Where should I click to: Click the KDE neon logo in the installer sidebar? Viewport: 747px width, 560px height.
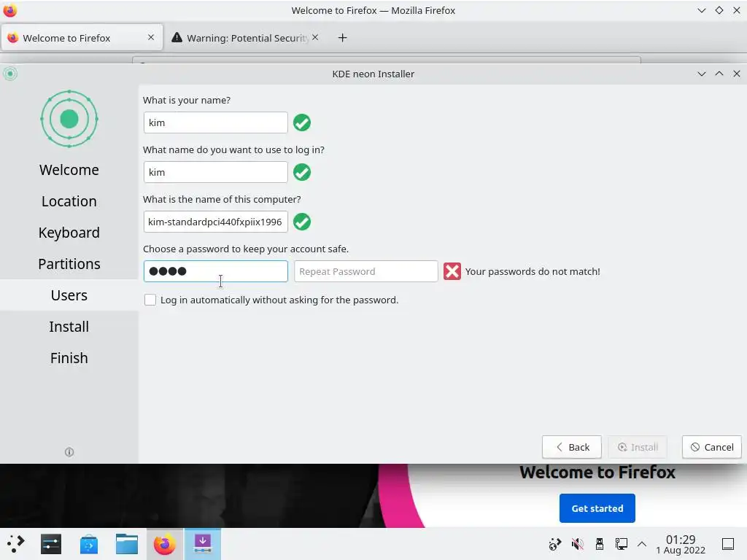tap(69, 119)
